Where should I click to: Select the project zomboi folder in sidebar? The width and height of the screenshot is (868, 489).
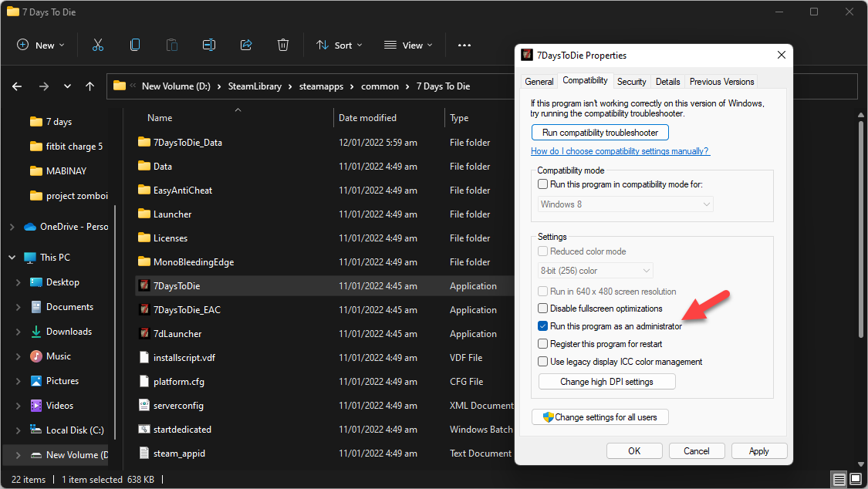[69, 196]
